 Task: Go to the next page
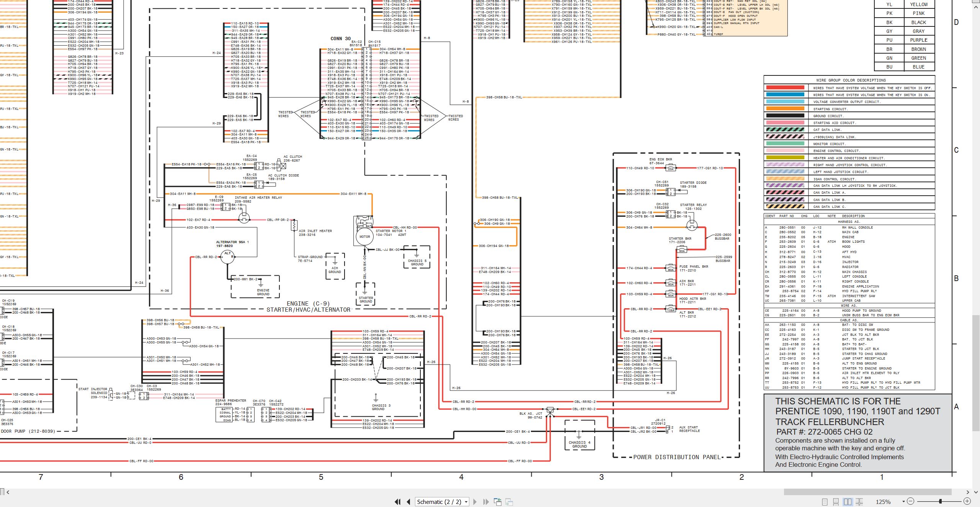[475, 502]
